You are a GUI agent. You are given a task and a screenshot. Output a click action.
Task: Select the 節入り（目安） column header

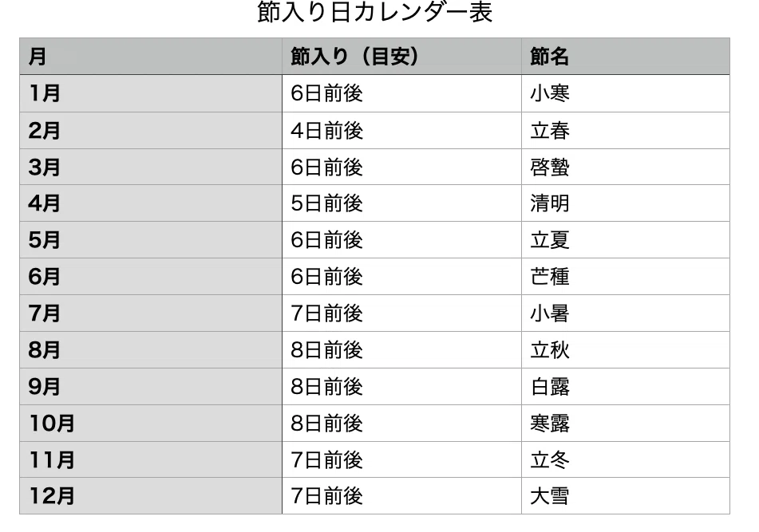pos(401,56)
